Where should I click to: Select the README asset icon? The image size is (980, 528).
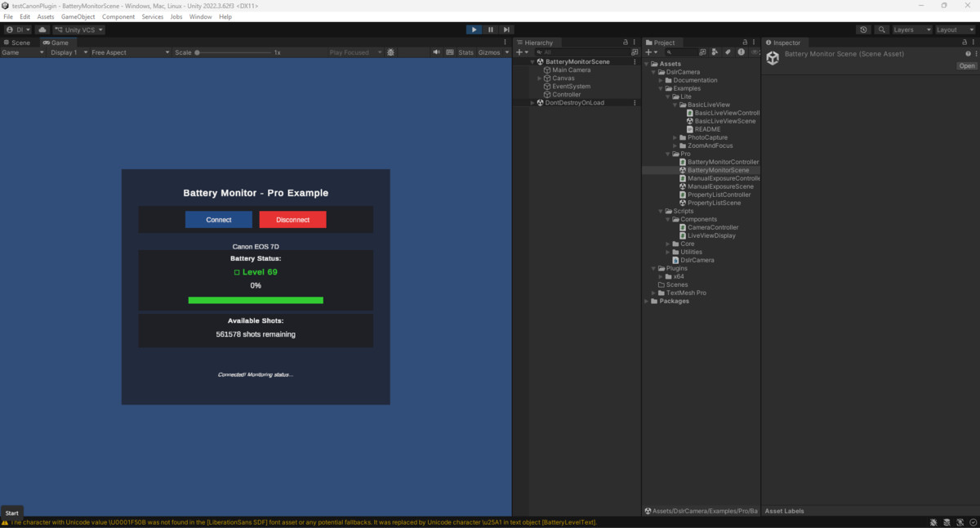[690, 129]
